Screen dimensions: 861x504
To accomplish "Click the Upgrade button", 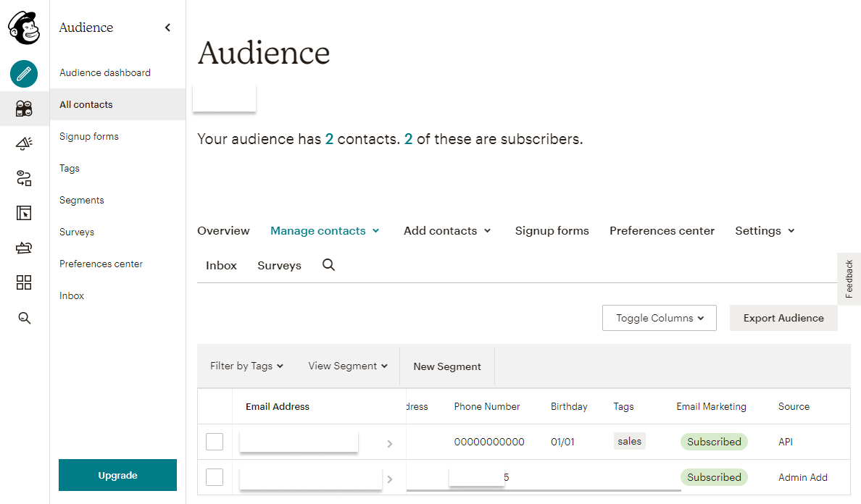I will [117, 475].
